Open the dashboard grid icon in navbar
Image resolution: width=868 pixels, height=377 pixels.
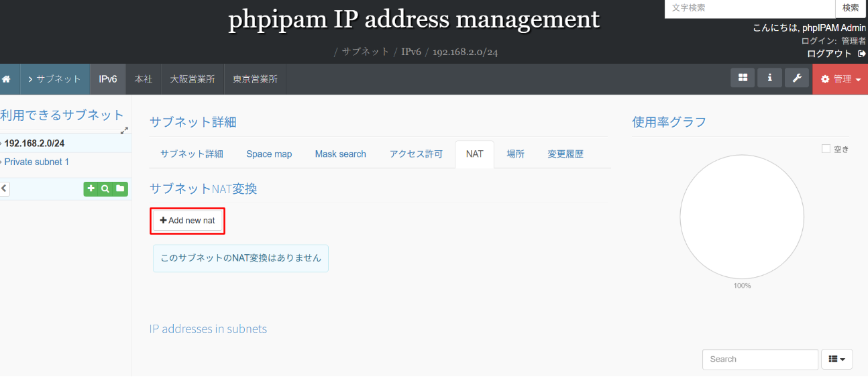[743, 78]
